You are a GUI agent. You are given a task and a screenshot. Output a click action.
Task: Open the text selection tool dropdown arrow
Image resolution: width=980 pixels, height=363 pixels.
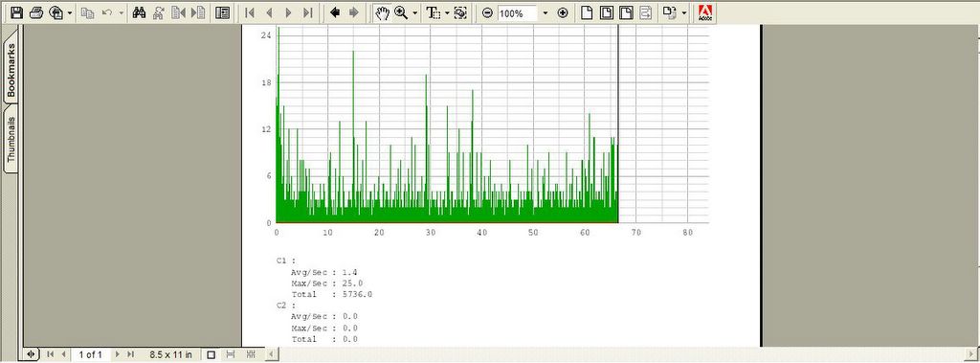[x=447, y=12]
